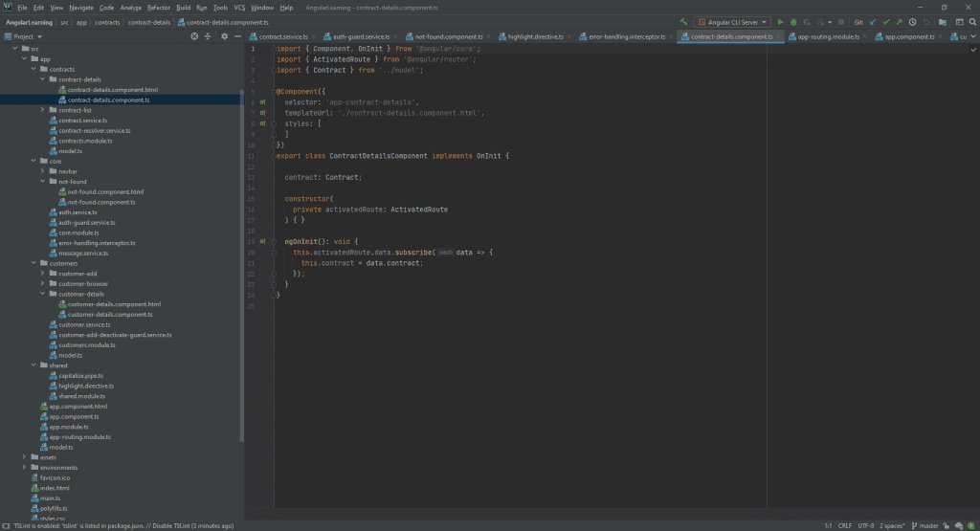Update project with blue Git arrow
This screenshot has height=531, width=980.
click(x=873, y=22)
